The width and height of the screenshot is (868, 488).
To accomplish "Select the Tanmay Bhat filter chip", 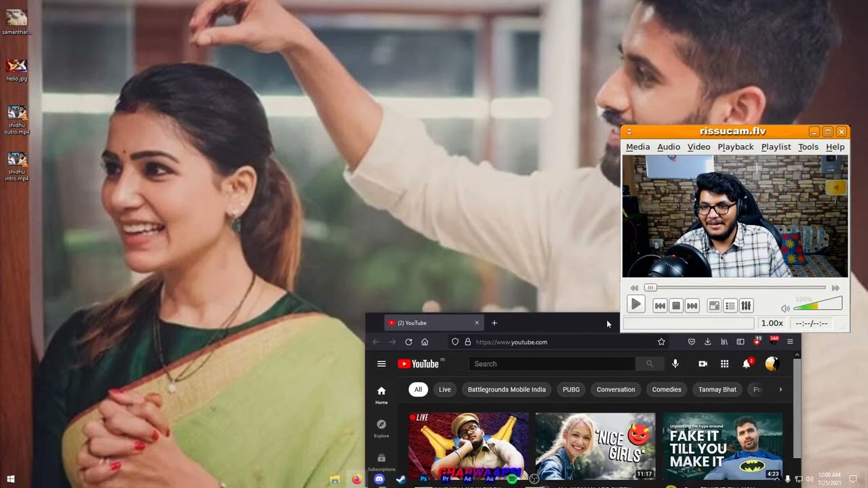I will 717,389.
